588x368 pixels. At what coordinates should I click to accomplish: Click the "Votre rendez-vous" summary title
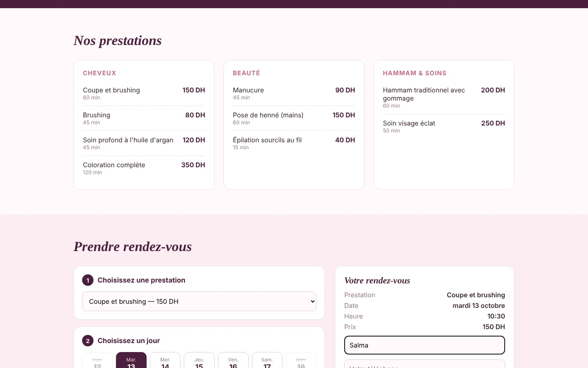[x=377, y=280]
